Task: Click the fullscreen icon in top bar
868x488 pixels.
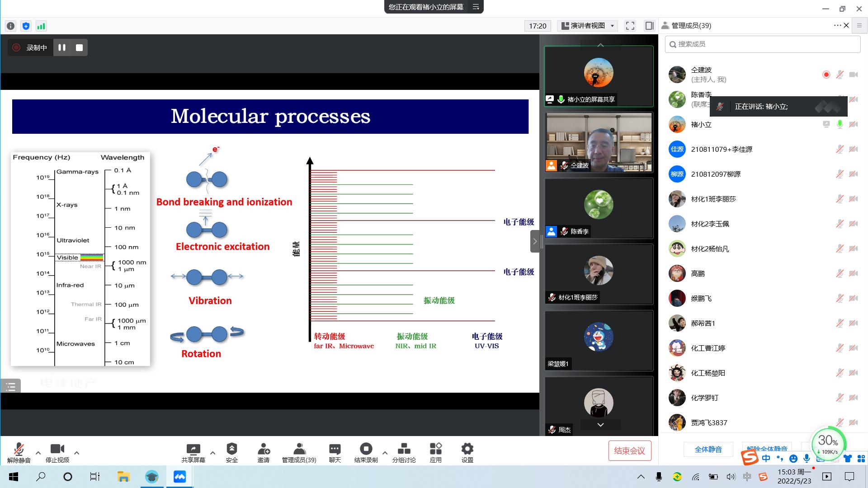Action: [630, 26]
